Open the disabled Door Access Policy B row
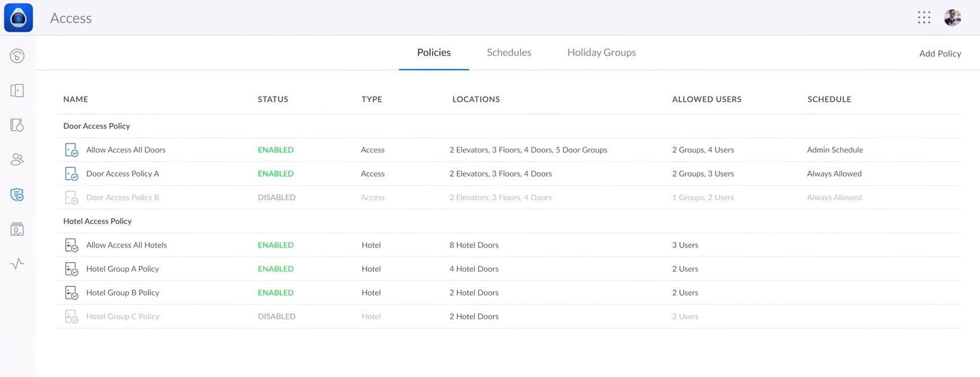Viewport: 980px width, 377px height. click(x=122, y=197)
